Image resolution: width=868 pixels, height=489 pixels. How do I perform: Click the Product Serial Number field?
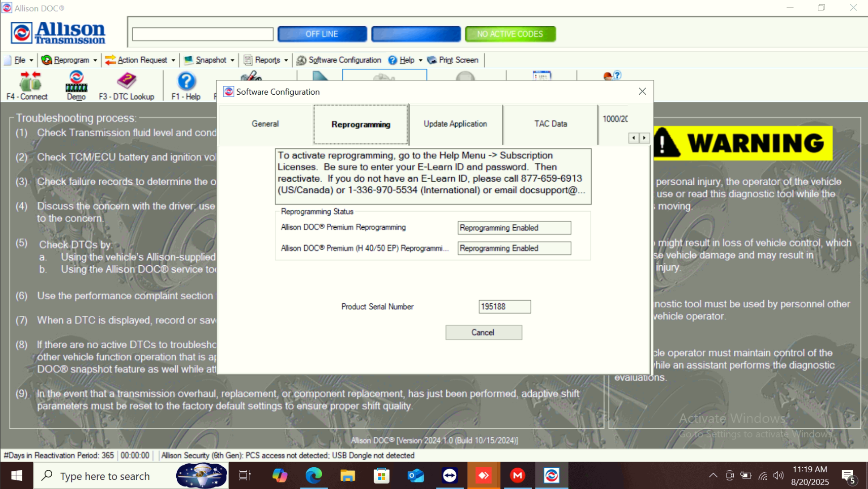click(505, 307)
